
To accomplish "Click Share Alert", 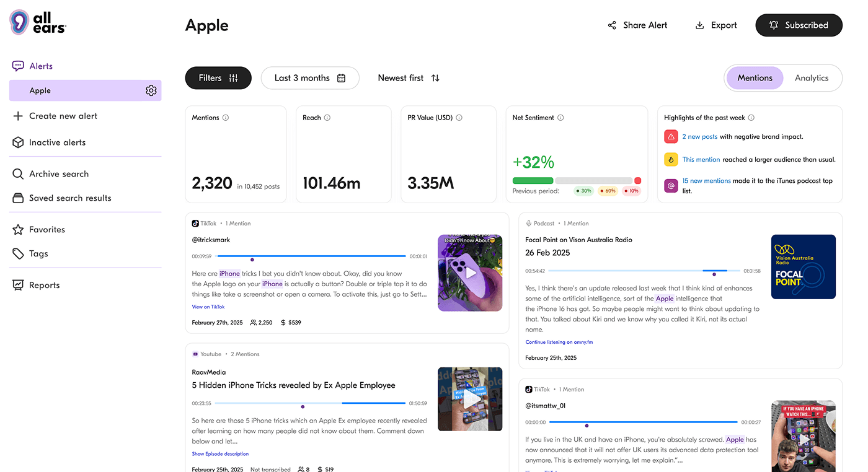I will (x=637, y=25).
